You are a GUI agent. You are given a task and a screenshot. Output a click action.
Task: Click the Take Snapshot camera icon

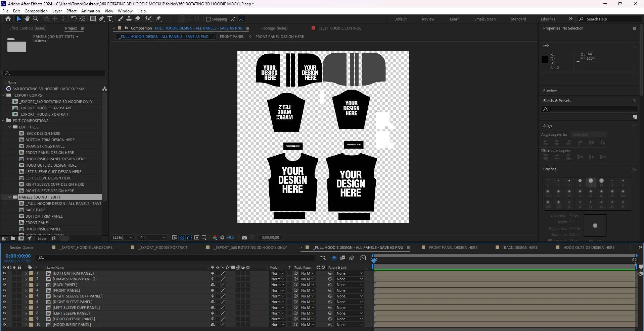pos(244,238)
